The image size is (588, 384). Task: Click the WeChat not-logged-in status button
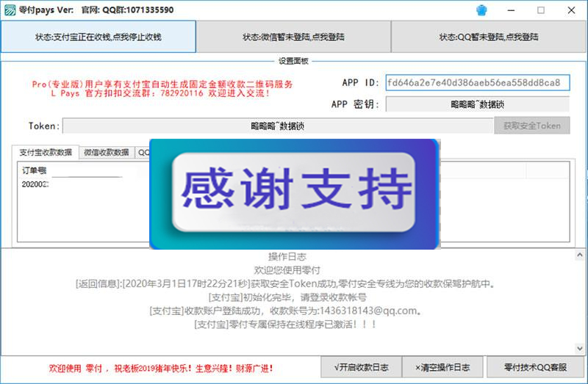[293, 37]
